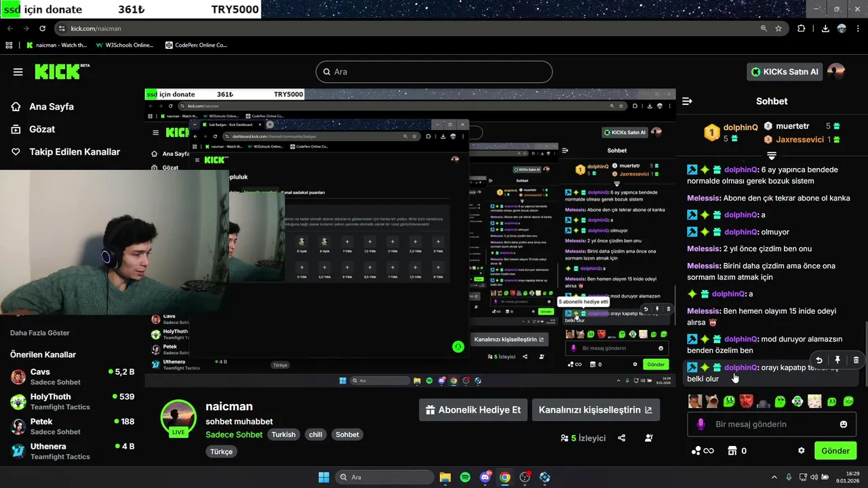
Task: Open Petek recommended channel
Action: (x=72, y=426)
